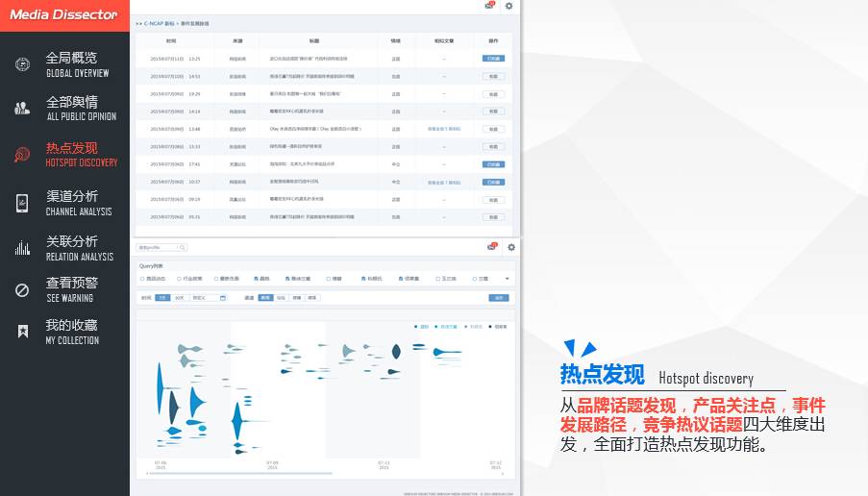Click the action button in the 15:33 row
The image size is (868, 496).
tap(493, 147)
